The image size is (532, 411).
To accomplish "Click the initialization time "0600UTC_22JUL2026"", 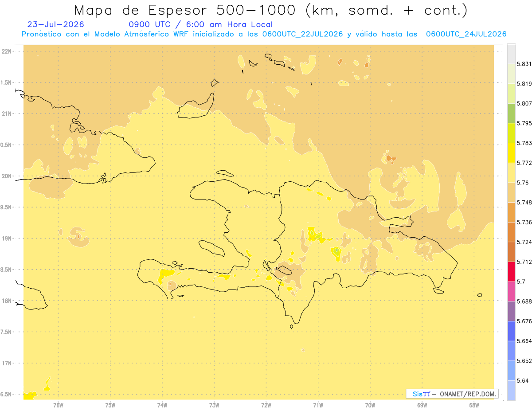I will point(303,34).
